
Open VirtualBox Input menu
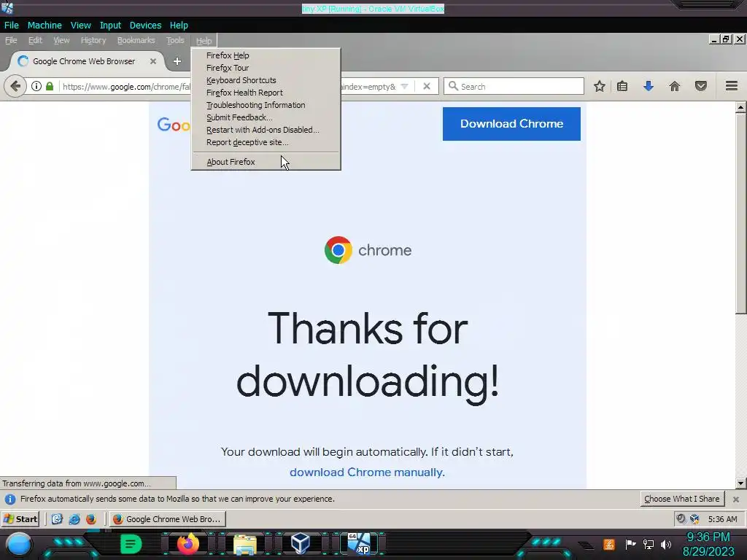[x=110, y=26]
